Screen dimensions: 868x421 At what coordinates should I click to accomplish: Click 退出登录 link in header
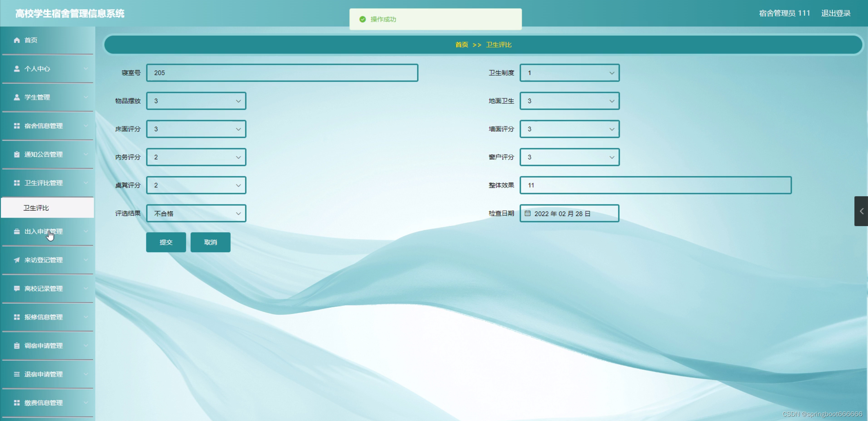point(835,13)
